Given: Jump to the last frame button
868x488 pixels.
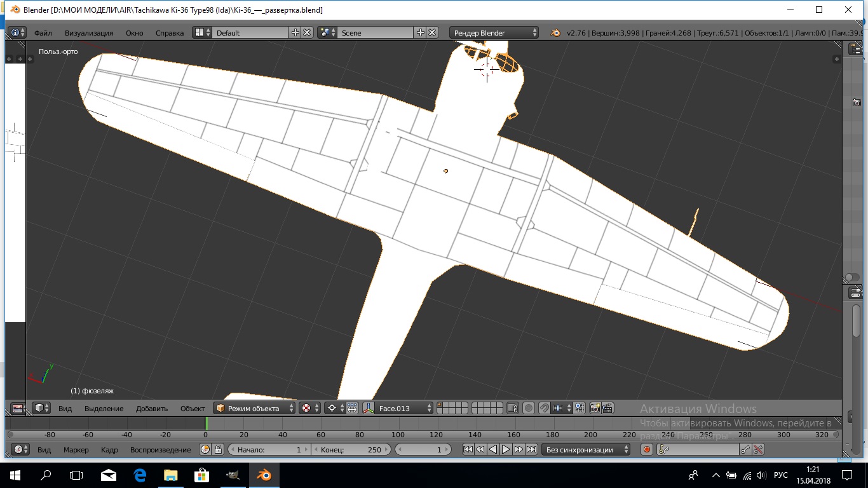Looking at the screenshot, I should pyautogui.click(x=531, y=449).
